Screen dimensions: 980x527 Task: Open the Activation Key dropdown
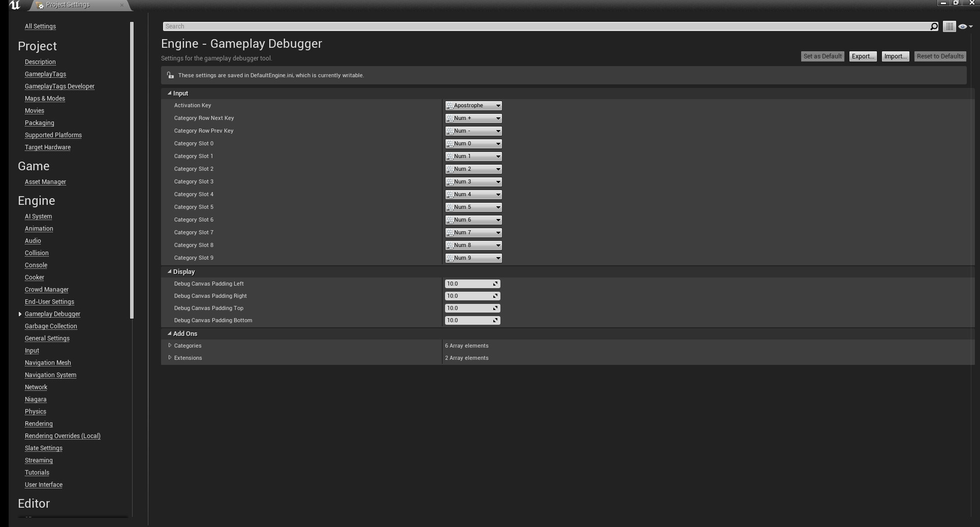click(473, 106)
